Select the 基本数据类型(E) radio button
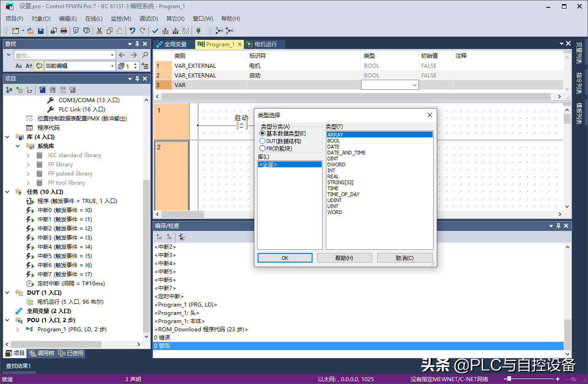This screenshot has height=384, width=588. point(263,133)
